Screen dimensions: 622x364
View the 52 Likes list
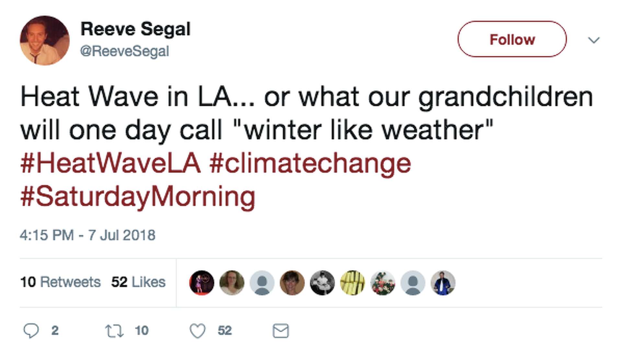pyautogui.click(x=138, y=282)
